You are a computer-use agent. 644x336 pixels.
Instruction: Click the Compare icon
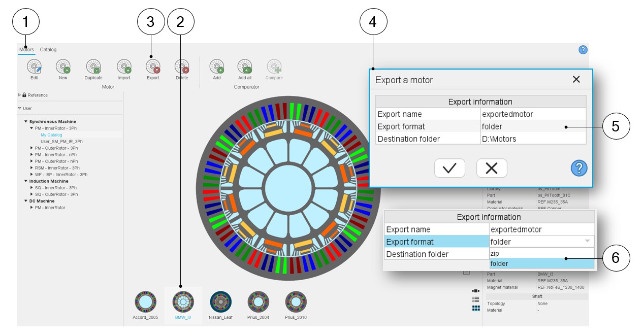click(x=274, y=66)
